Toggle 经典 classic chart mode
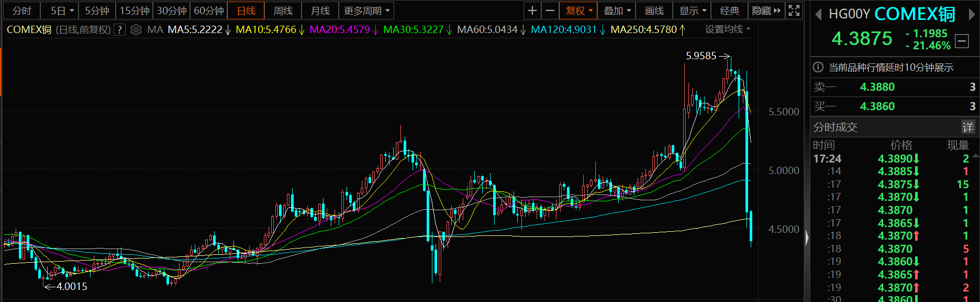Image resolution: width=980 pixels, height=302 pixels. click(729, 10)
